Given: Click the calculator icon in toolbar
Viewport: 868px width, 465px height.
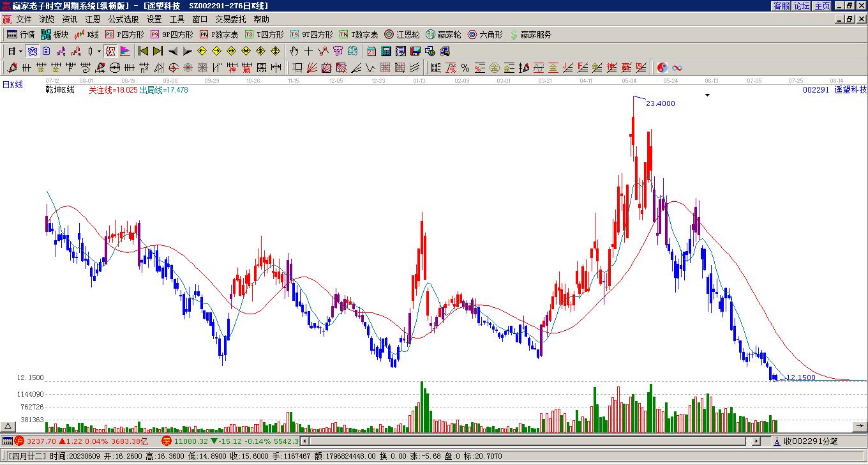Looking at the screenshot, I should 386,51.
